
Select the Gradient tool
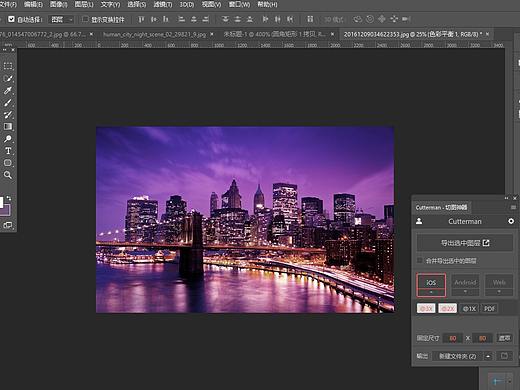[x=8, y=127]
